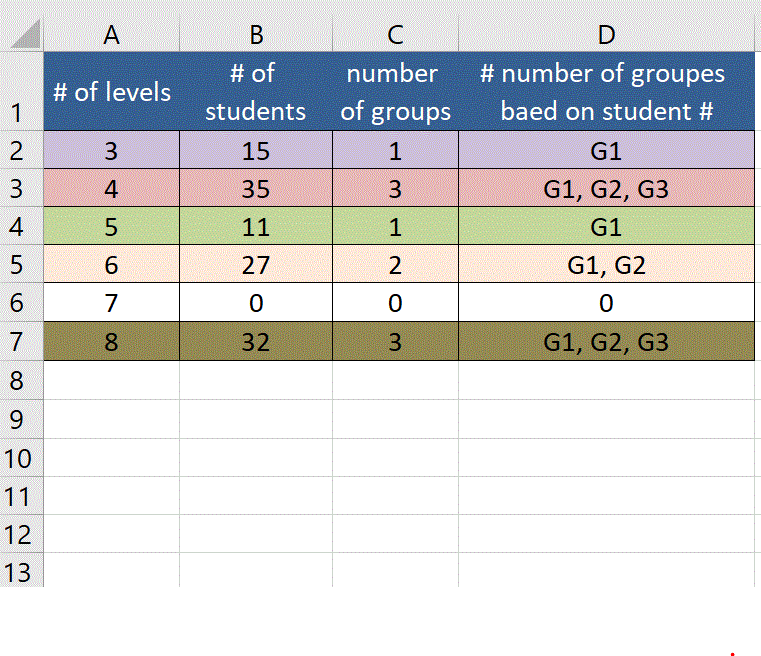Select number of groups cell in row 5
Viewport: 761px width, 656px height.
[x=396, y=264]
